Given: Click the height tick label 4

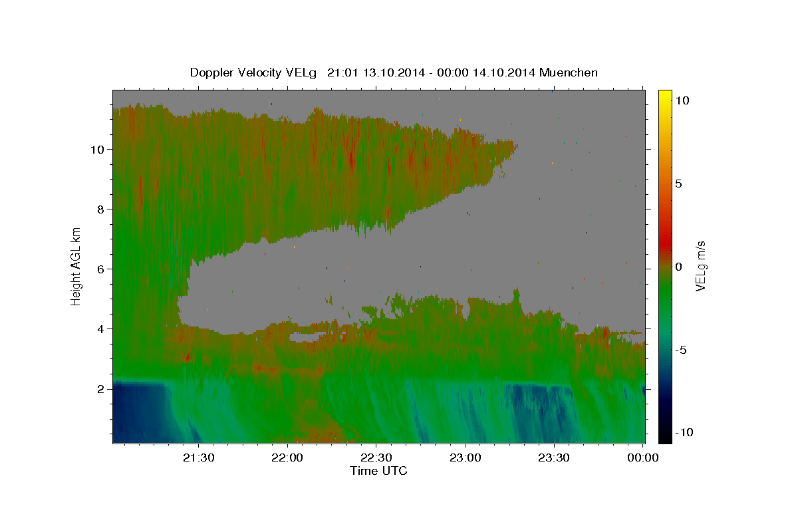Looking at the screenshot, I should 101,329.
